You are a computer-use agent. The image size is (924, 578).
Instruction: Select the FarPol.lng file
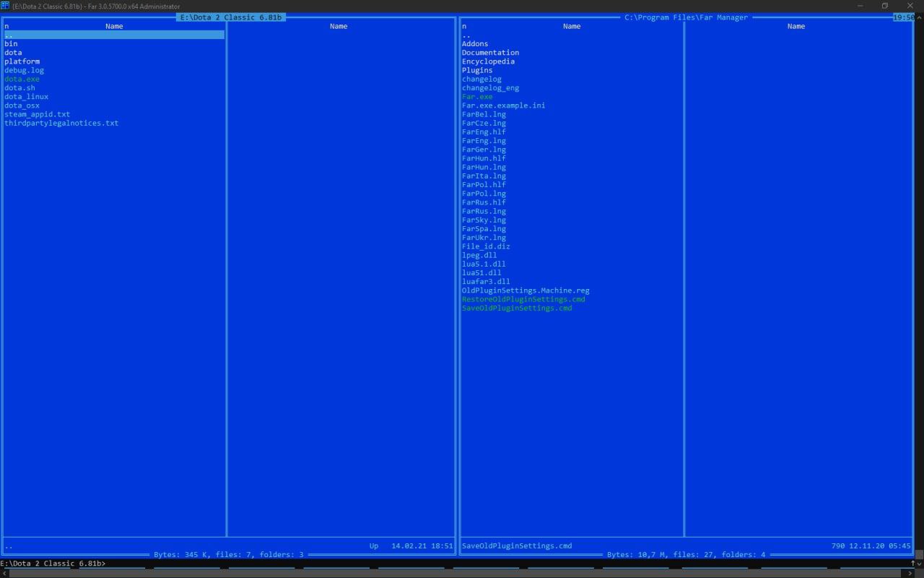[484, 194]
